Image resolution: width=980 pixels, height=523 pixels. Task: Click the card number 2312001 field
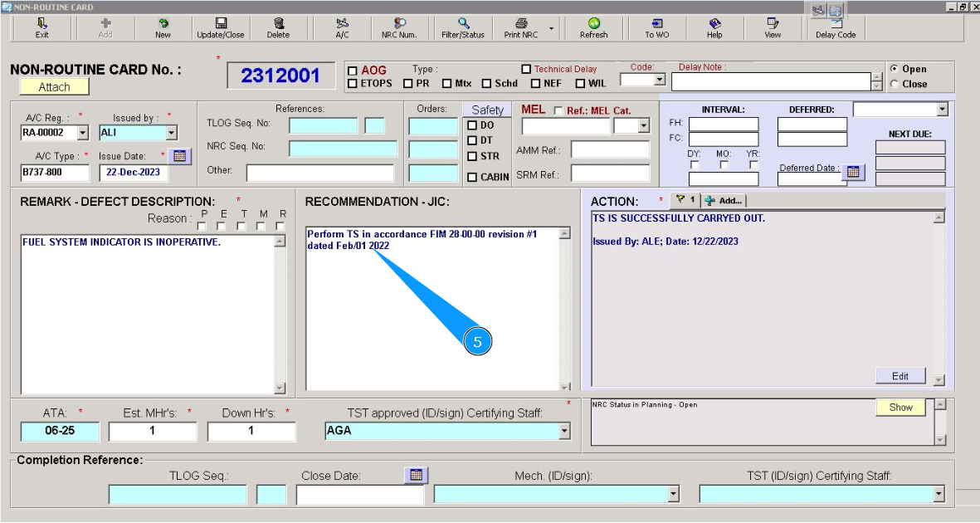tap(280, 76)
